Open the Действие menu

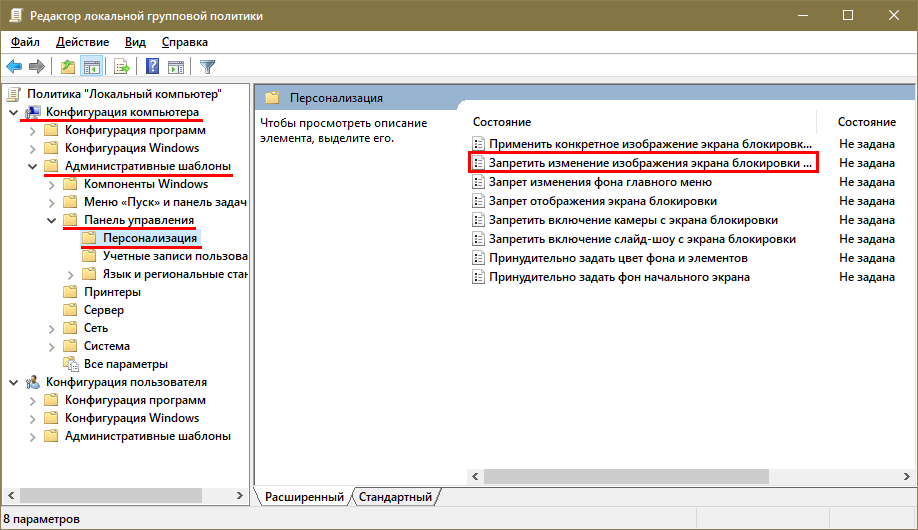click(x=82, y=42)
